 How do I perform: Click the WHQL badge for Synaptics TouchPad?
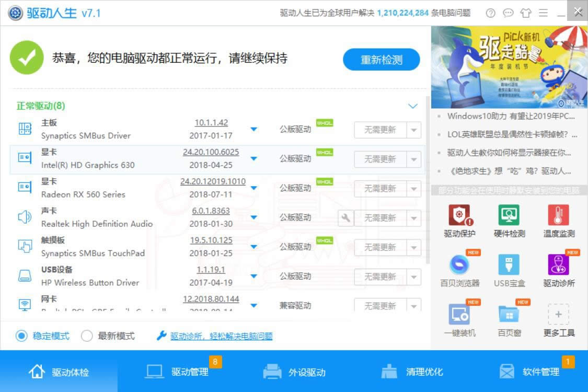pos(325,240)
